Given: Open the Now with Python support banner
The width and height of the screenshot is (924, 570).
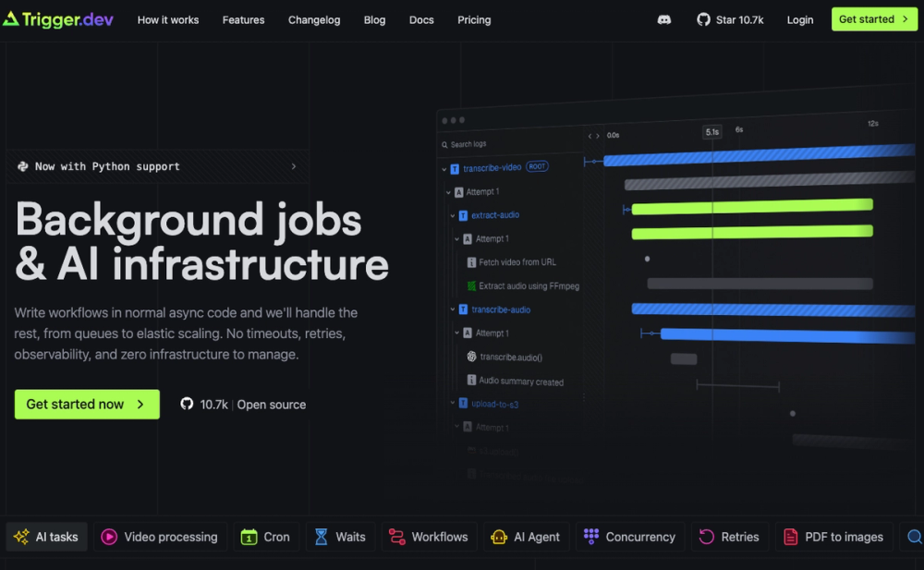Looking at the screenshot, I should [157, 166].
